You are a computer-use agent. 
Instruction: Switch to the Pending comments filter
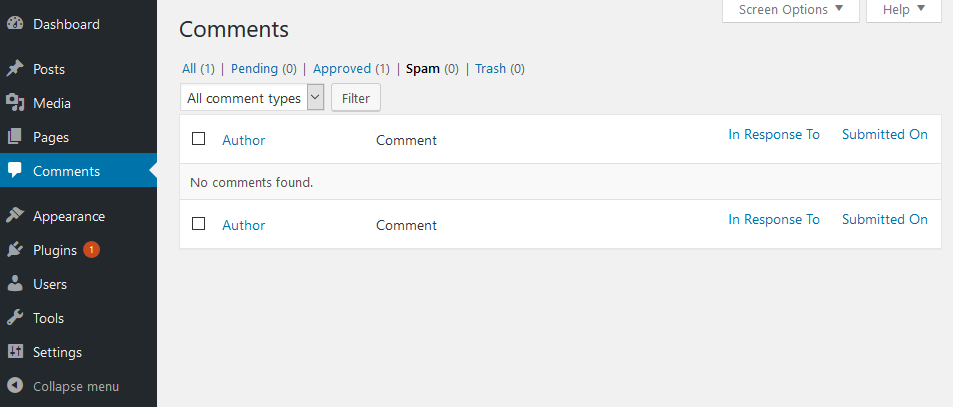pyautogui.click(x=254, y=69)
